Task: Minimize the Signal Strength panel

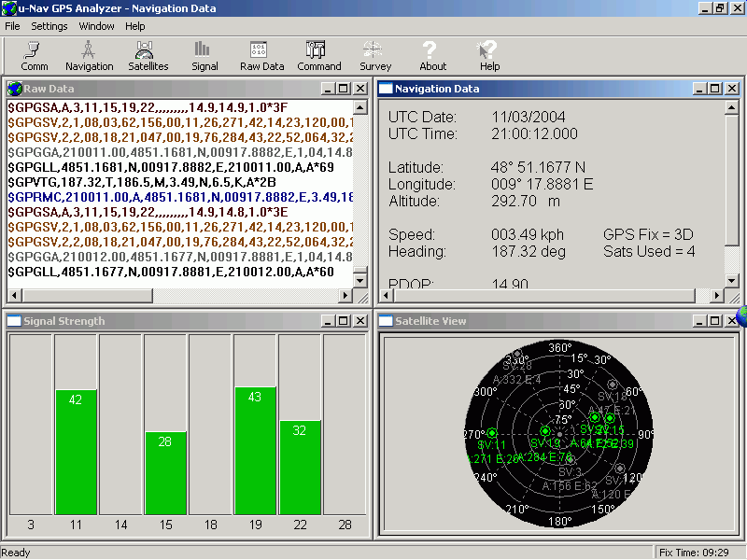Action: (327, 321)
